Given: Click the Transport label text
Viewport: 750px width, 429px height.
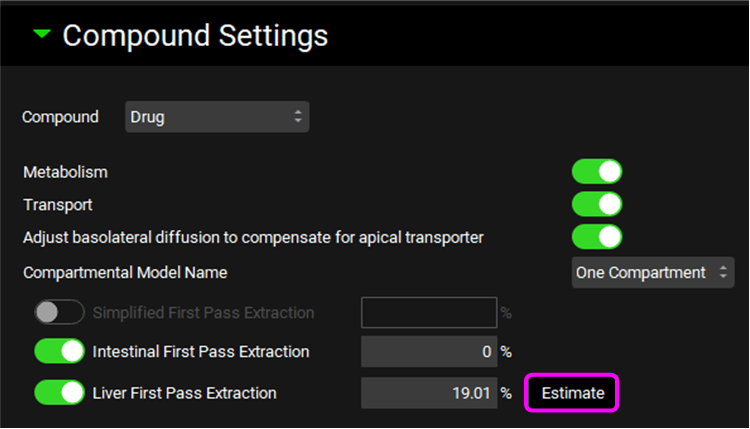Looking at the screenshot, I should 58,205.
